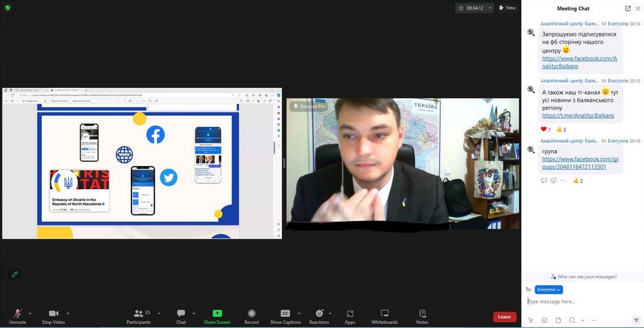Click the Unmute microphone icon
This screenshot has height=328, width=644.
pos(18,314)
